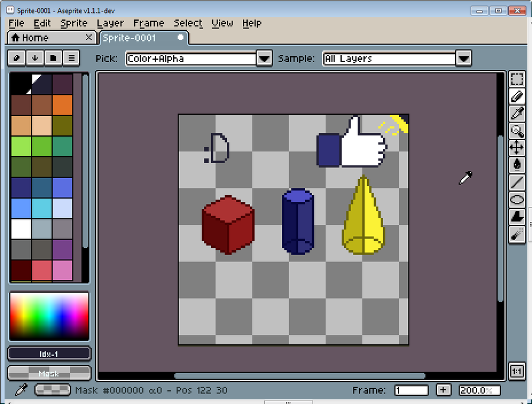This screenshot has height=404, width=532.
Task: Pick the white palette swatch
Action: (x=21, y=229)
